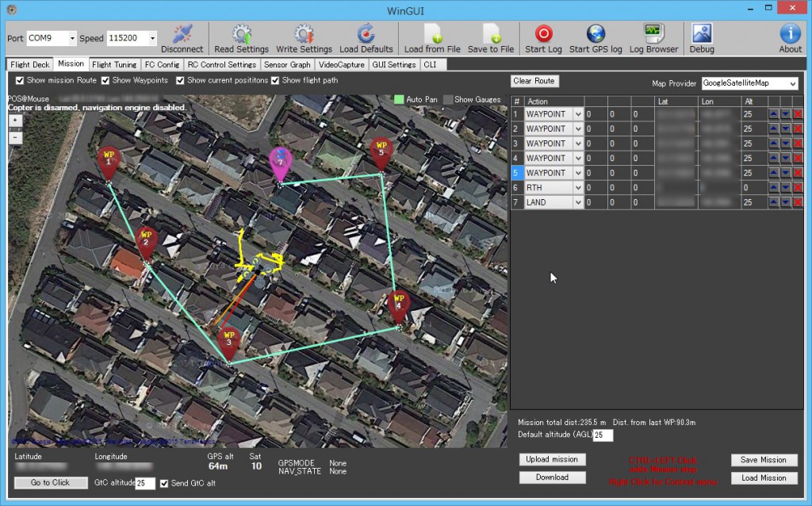Click the Write Settings icon
This screenshot has height=506, width=812.
coord(304,33)
